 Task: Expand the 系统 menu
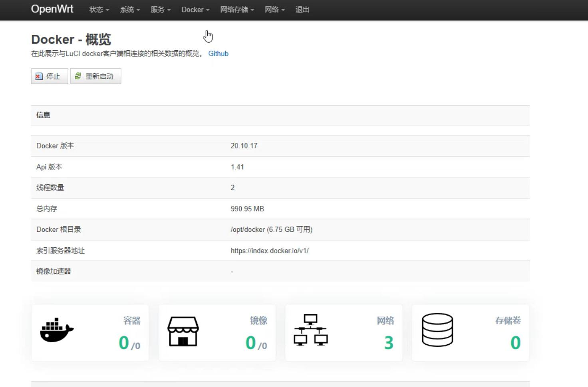[x=130, y=10]
